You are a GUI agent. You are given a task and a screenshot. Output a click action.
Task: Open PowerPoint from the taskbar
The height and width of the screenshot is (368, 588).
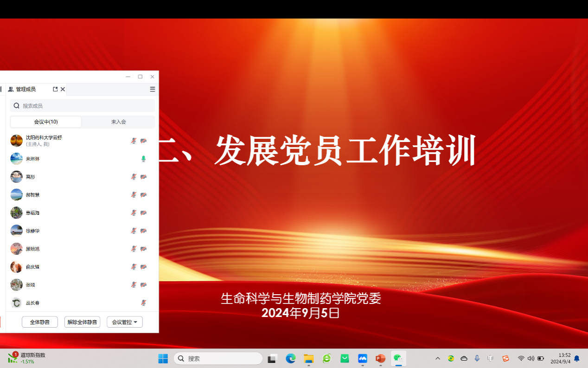click(x=380, y=358)
